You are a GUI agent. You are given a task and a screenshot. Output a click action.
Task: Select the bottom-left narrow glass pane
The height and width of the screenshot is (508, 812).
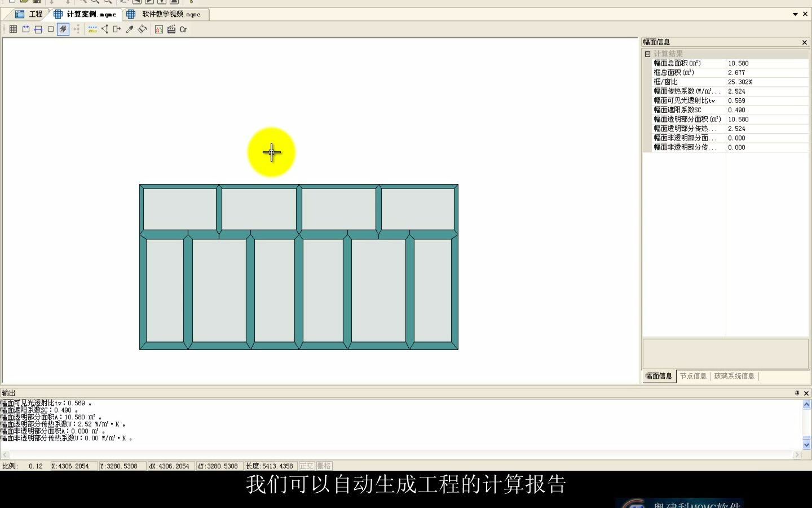click(165, 291)
